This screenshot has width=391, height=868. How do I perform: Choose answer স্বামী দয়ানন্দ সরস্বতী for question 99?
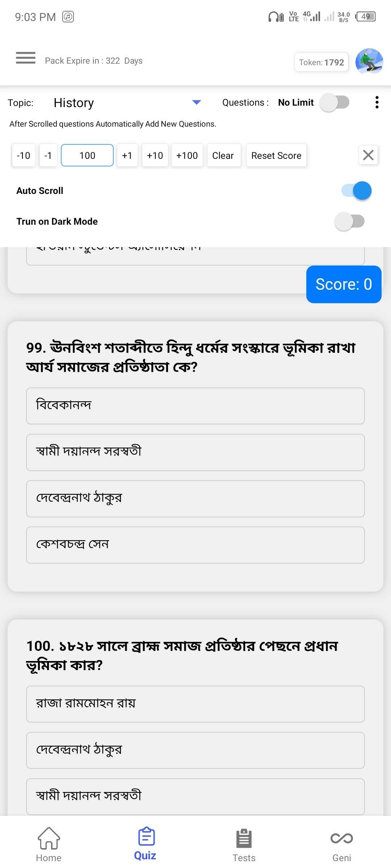[x=195, y=452]
